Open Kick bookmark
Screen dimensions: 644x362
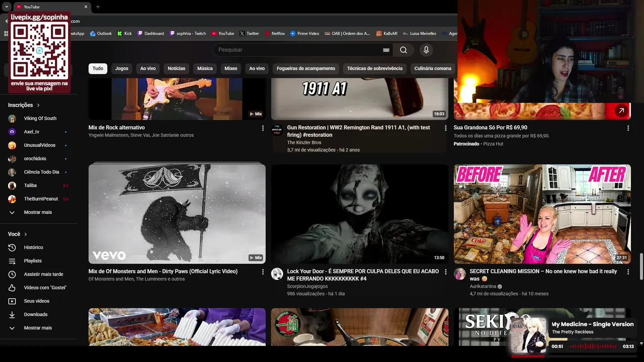click(x=124, y=34)
